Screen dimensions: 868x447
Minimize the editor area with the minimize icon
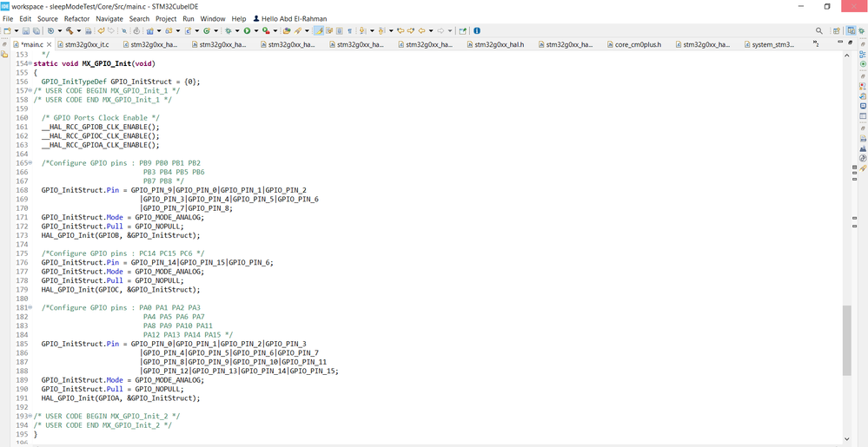coord(840,42)
